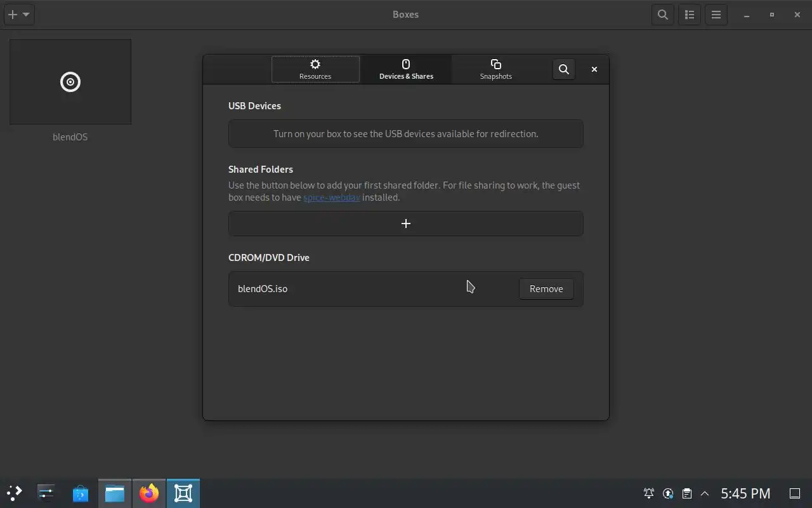
Task: Open the spice-webdav link
Action: (x=331, y=197)
